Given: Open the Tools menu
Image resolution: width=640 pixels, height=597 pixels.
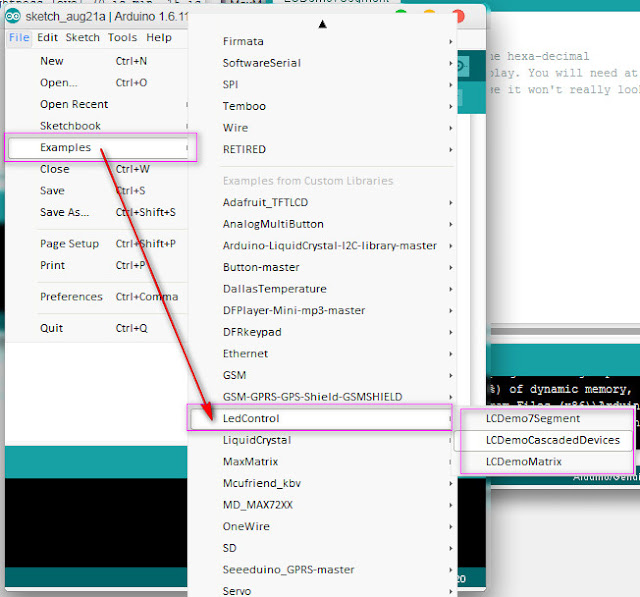Looking at the screenshot, I should [122, 38].
